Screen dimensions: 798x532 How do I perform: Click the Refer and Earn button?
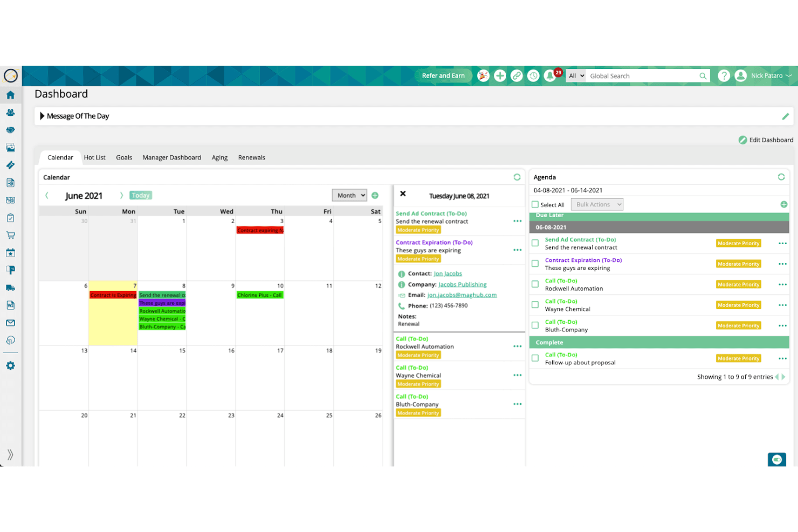443,76
